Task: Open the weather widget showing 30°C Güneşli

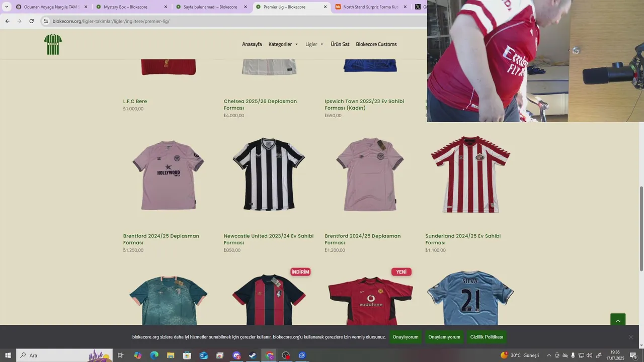Action: pos(520,355)
